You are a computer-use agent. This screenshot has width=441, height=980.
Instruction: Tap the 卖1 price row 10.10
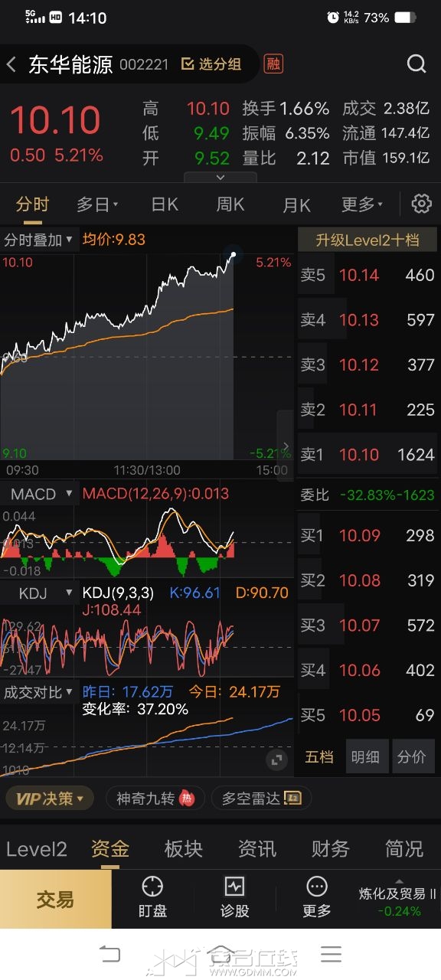click(367, 455)
